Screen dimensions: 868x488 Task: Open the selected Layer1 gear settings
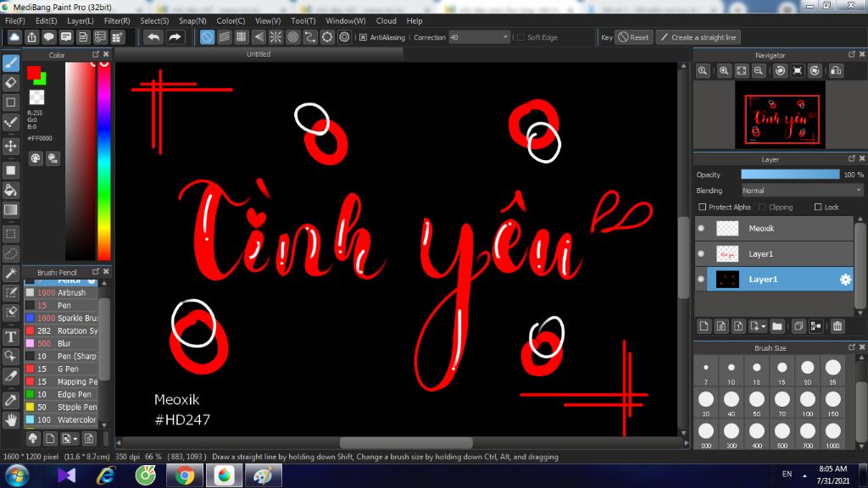[x=845, y=280]
